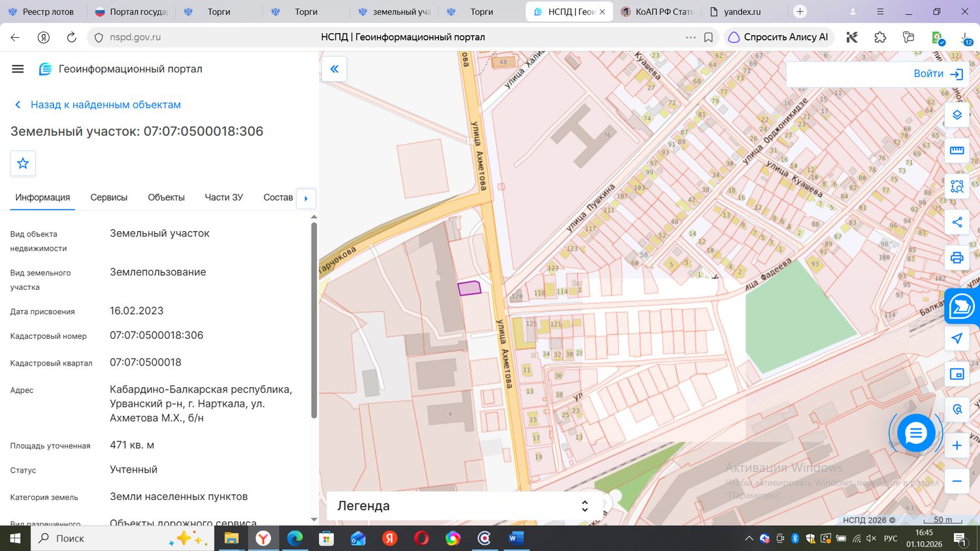The width and height of the screenshot is (980, 551).
Task: Zoom out the map with minus button
Action: tap(957, 481)
